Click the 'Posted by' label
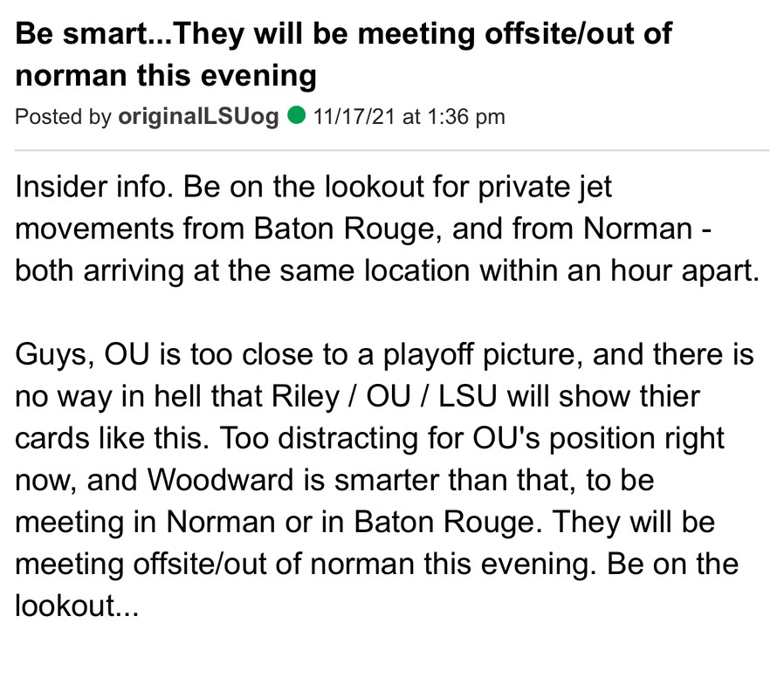The image size is (784, 698). pyautogui.click(x=64, y=117)
